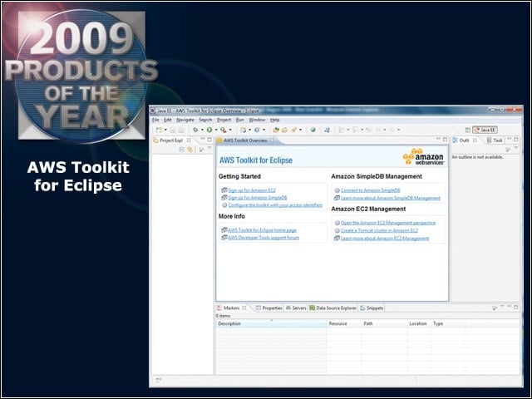This screenshot has height=399, width=532.
Task: Click the Save toolbar icon
Action: [x=173, y=130]
